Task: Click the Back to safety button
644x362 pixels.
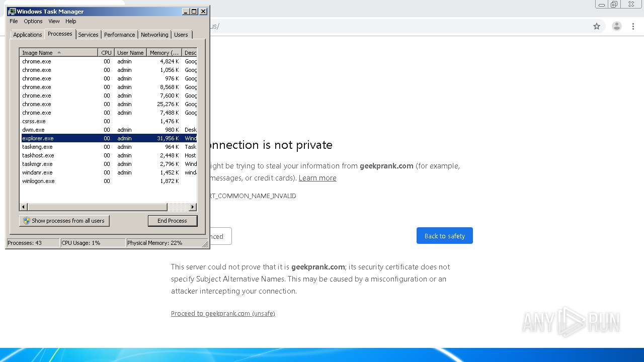Action: 444,236
